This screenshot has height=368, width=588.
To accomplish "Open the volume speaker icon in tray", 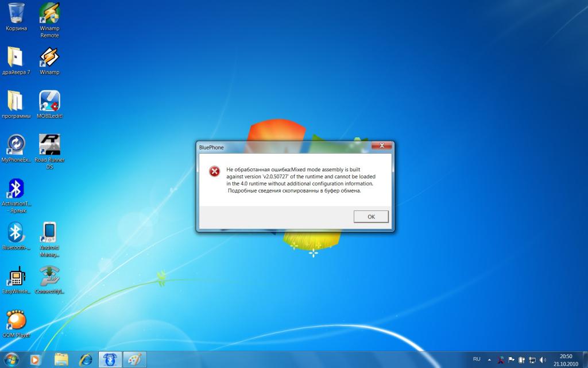I will [543, 360].
